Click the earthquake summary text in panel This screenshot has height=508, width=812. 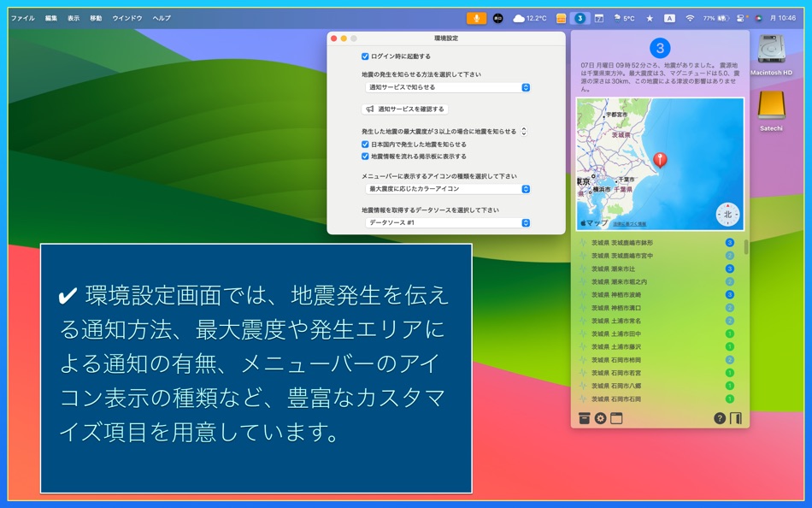tap(660, 77)
